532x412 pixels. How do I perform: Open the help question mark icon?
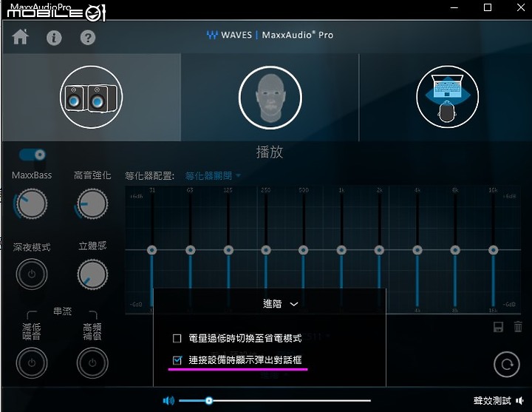88,38
